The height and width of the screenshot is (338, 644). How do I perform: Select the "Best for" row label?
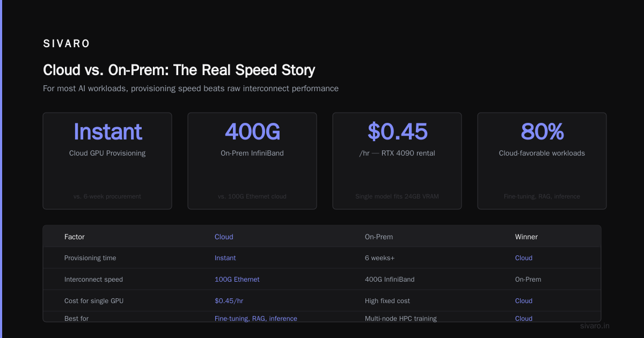(x=77, y=318)
